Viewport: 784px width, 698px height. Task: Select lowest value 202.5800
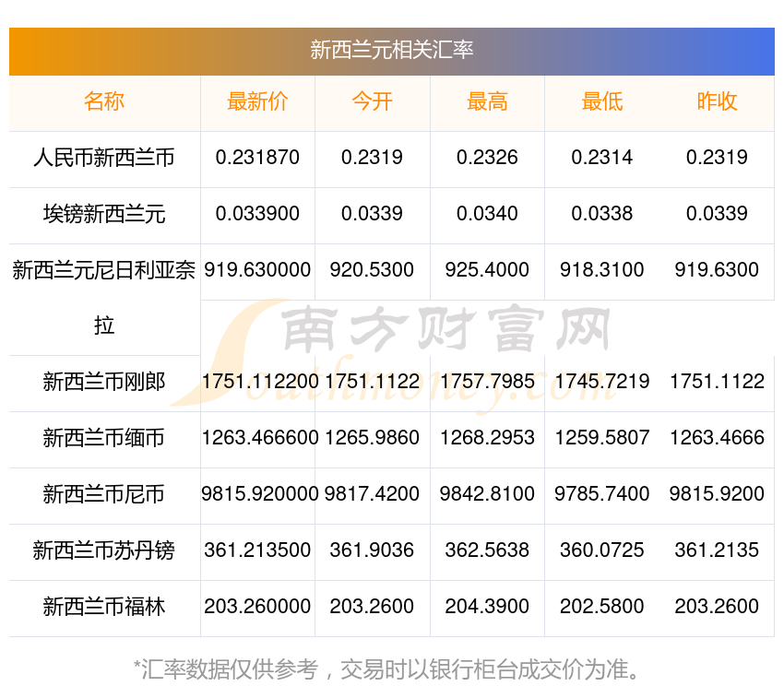pyautogui.click(x=602, y=607)
